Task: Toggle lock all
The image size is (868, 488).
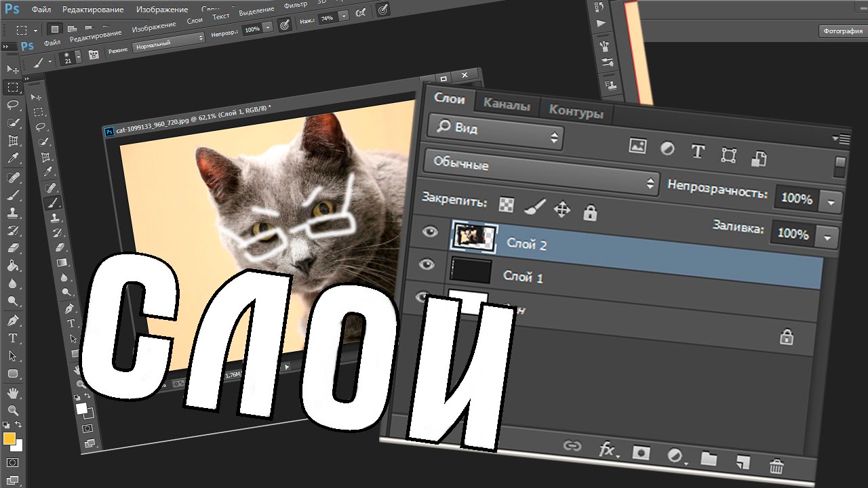Action: 590,213
